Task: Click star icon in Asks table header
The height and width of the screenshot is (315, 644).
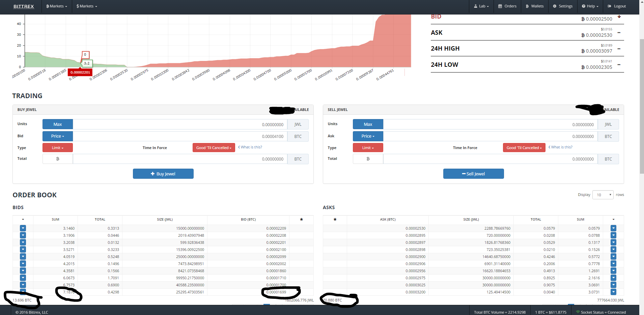Action: point(335,220)
